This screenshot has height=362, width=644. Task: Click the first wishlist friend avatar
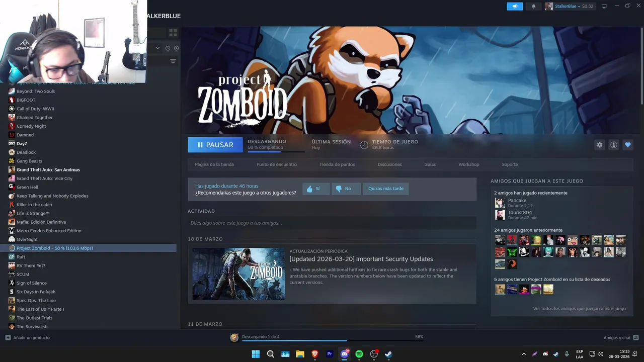click(500, 289)
